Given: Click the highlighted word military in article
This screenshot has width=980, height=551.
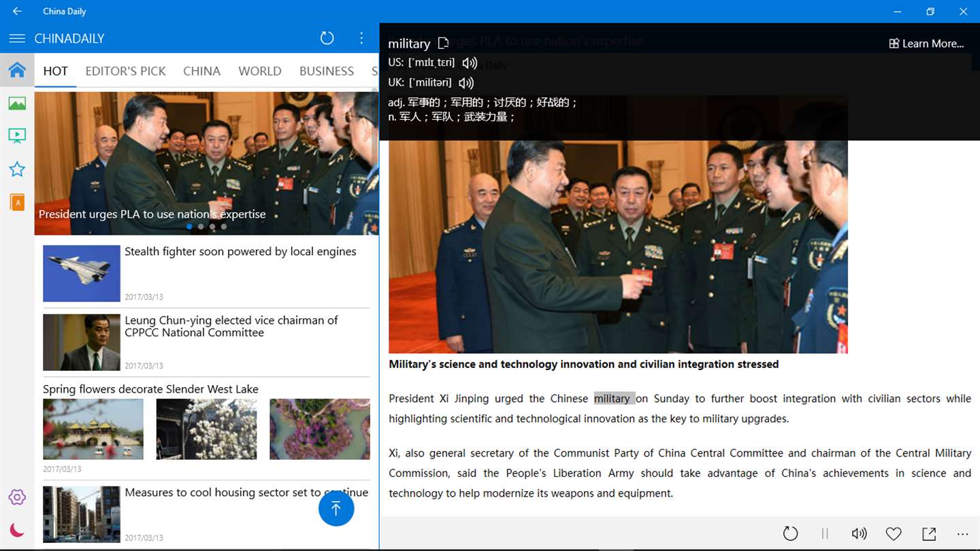Looking at the screenshot, I should 615,399.
